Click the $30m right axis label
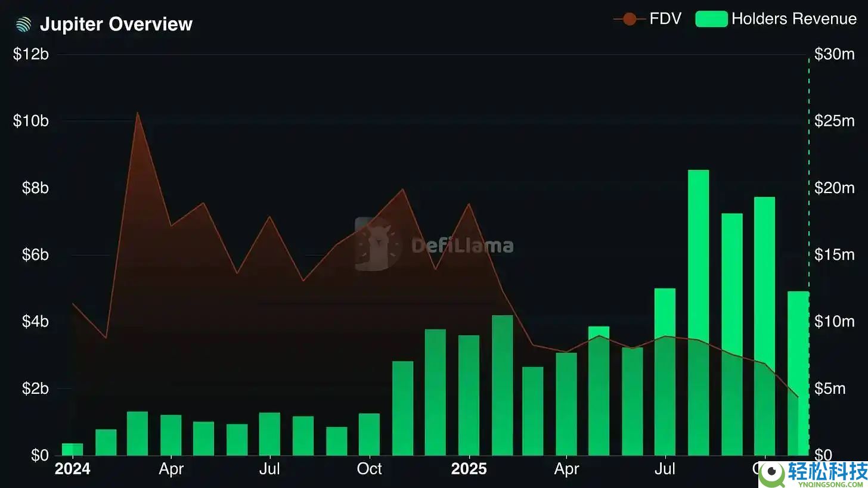This screenshot has height=488, width=868. 834,54
